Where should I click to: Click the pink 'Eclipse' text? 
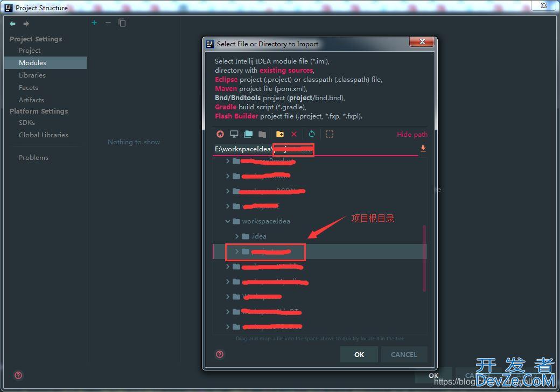tap(226, 80)
